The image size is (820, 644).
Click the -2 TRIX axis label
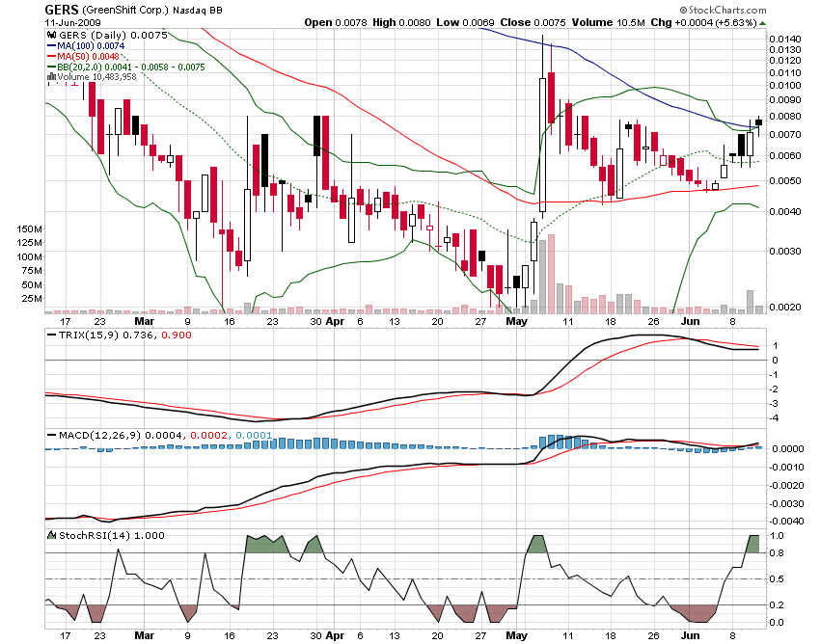[x=774, y=389]
